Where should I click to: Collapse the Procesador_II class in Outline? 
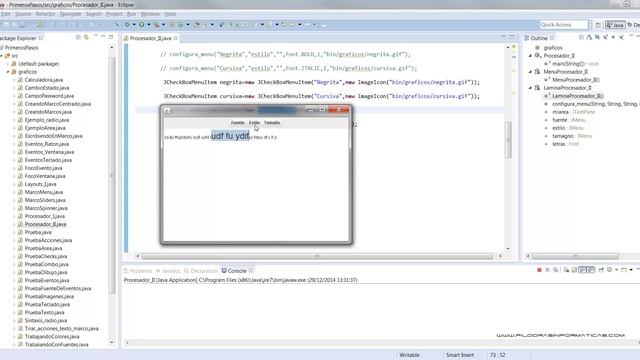click(531, 56)
